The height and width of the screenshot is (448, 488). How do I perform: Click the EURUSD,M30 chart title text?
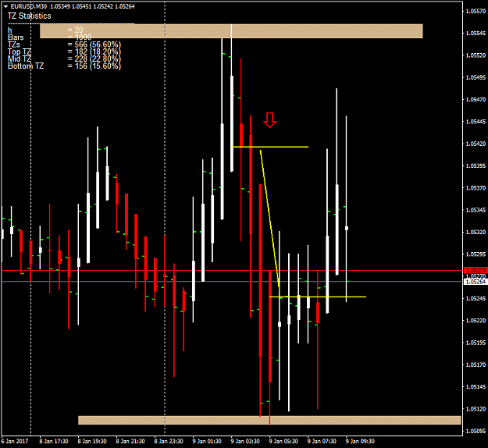[29, 6]
